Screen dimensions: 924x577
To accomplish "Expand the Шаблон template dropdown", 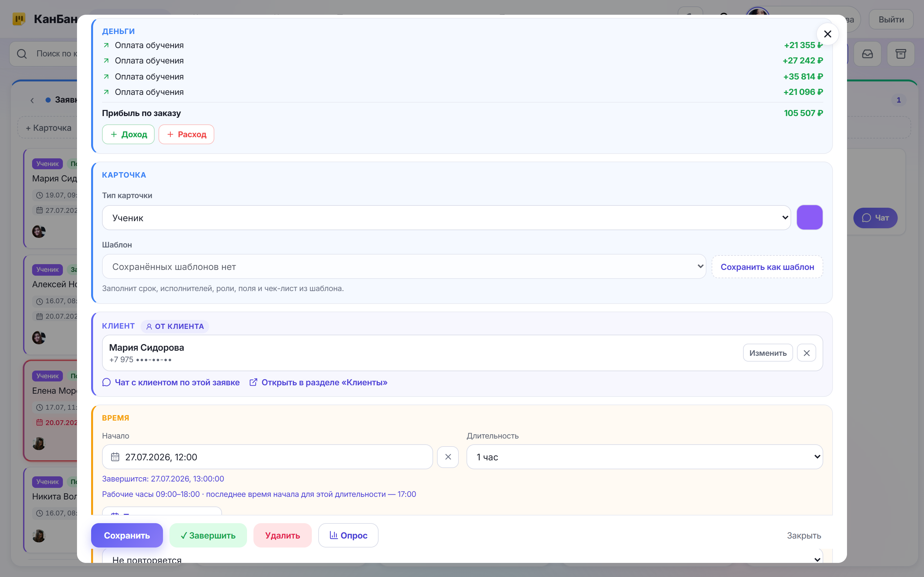I will (404, 266).
